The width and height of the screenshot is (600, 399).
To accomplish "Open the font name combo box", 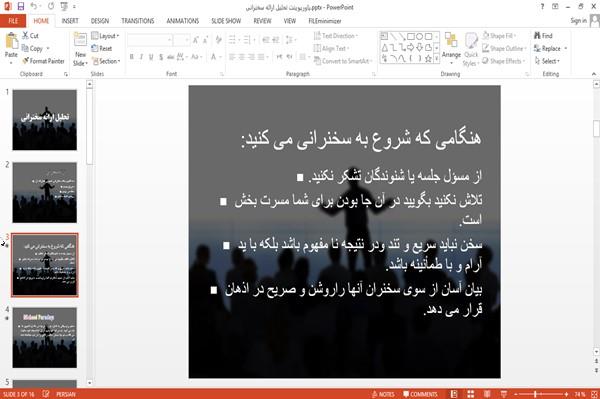I will (x=150, y=40).
